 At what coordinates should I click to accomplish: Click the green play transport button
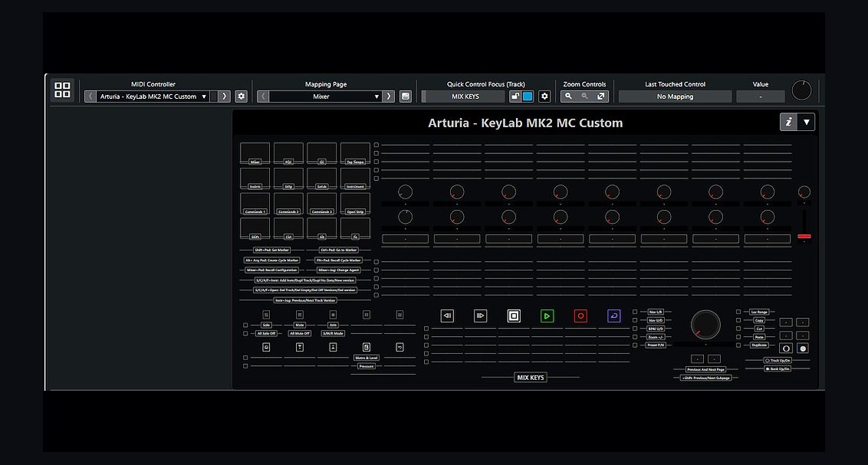[547, 316]
